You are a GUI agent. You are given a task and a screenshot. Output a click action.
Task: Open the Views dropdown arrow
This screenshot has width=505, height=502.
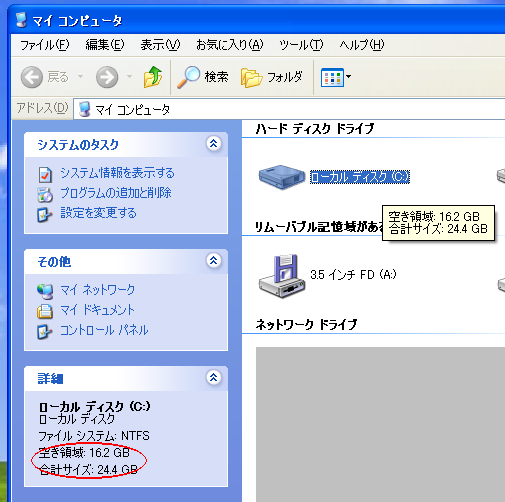(348, 77)
